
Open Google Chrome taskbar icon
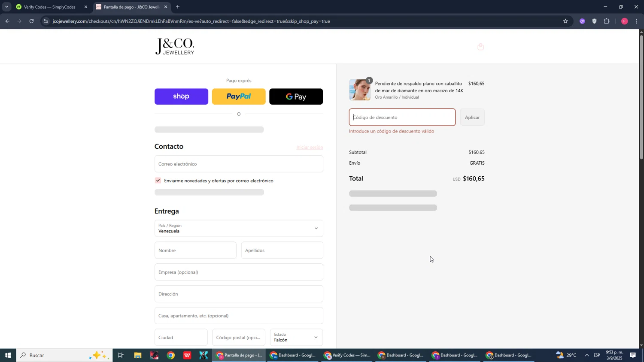tap(171, 355)
